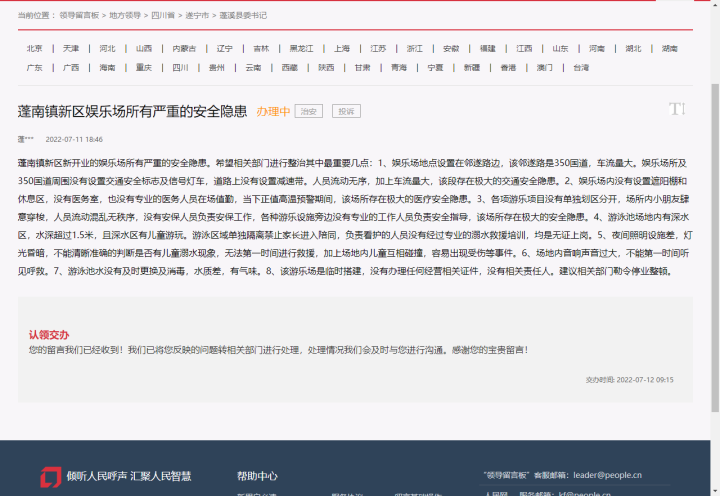Select 天津 in the province list
720x496 pixels.
[71, 48]
